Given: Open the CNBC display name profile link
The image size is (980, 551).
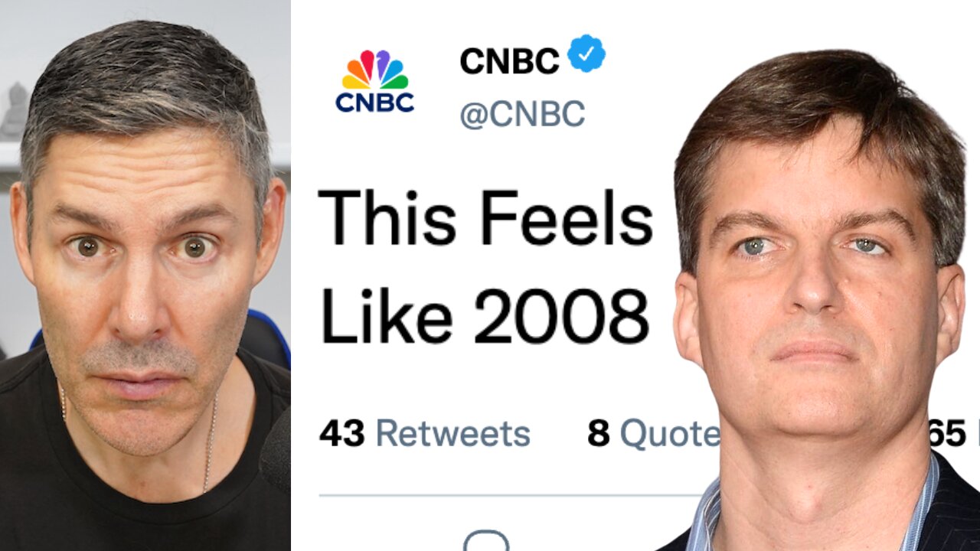Looking at the screenshot, I should point(508,59).
